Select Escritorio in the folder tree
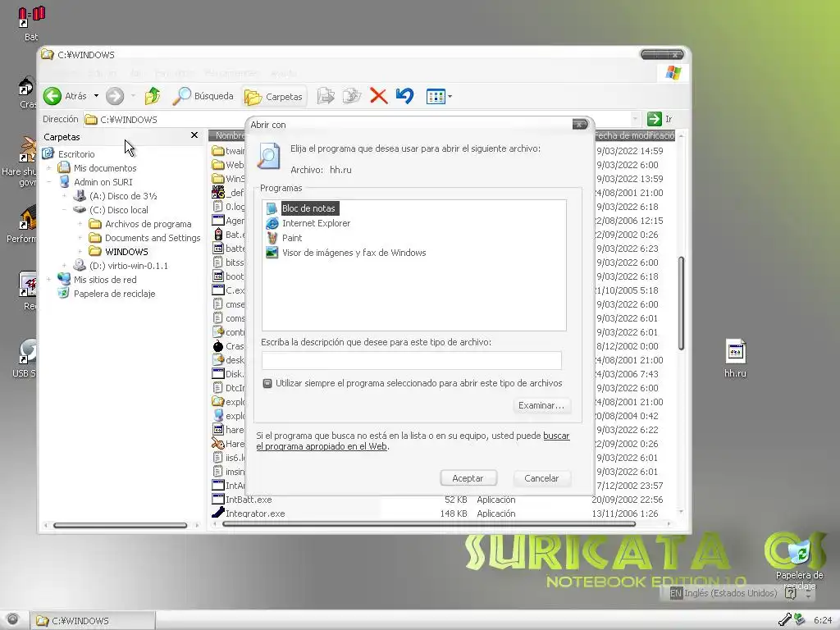Image resolution: width=840 pixels, height=630 pixels. 76,154
